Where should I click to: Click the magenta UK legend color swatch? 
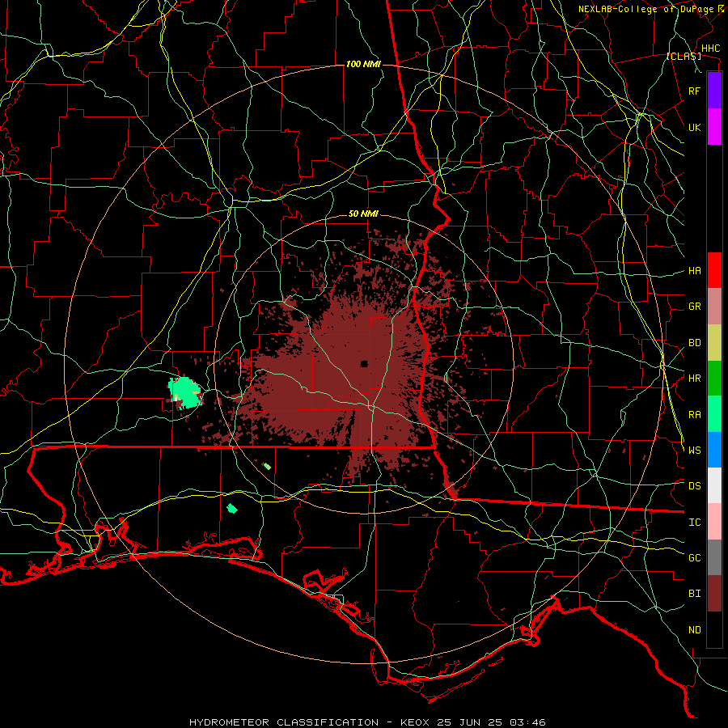click(x=714, y=126)
